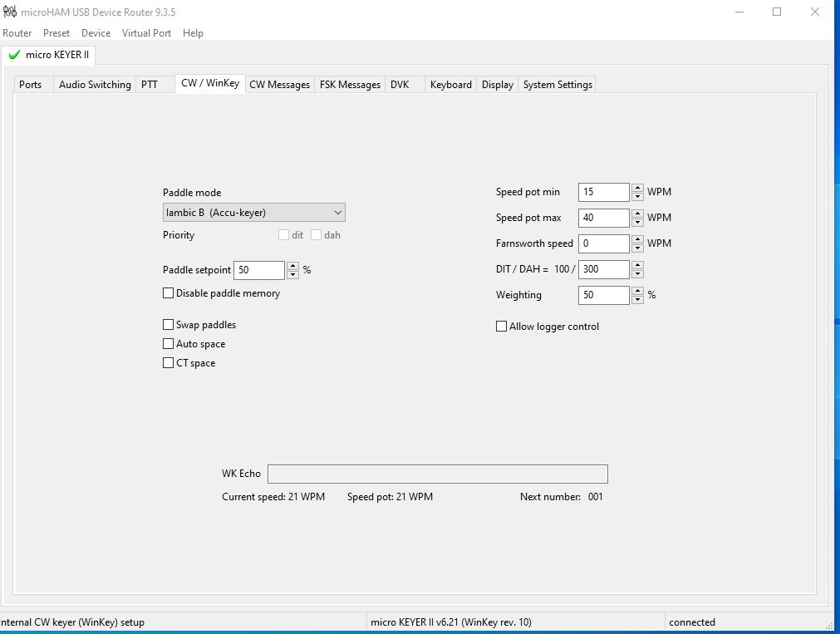Switch to the Audio Switching tab

[x=95, y=84]
